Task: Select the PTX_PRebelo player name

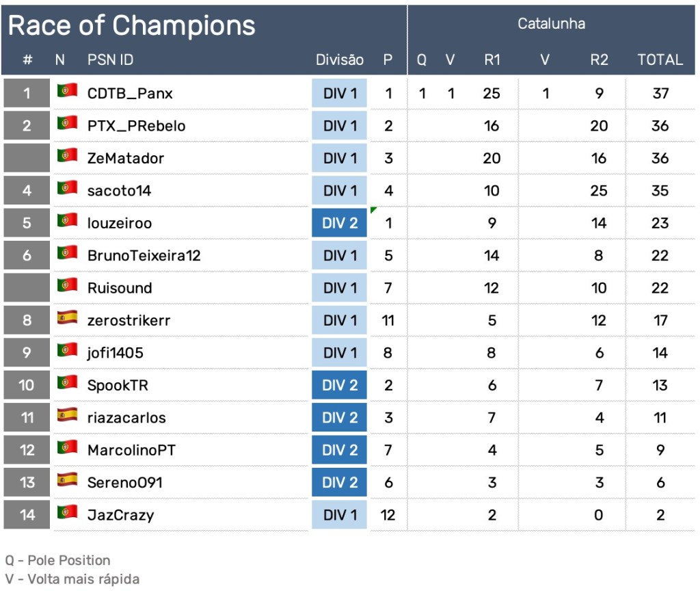Action: coord(136,126)
